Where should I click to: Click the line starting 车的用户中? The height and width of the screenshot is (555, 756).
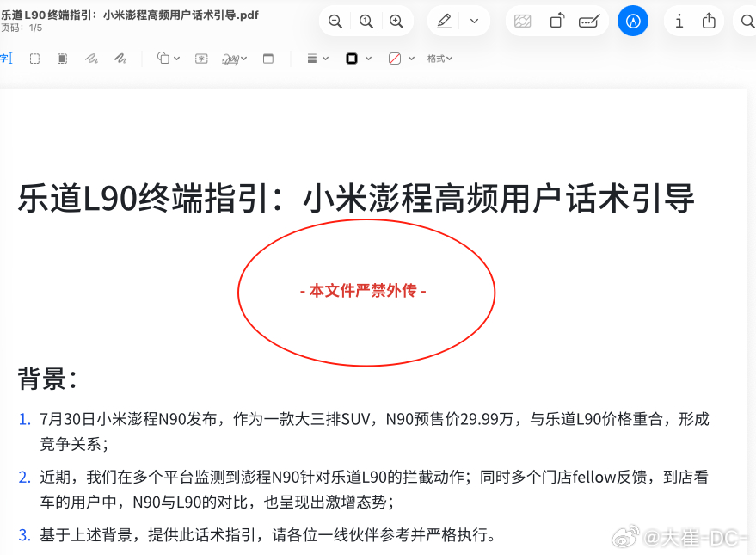tap(217, 503)
